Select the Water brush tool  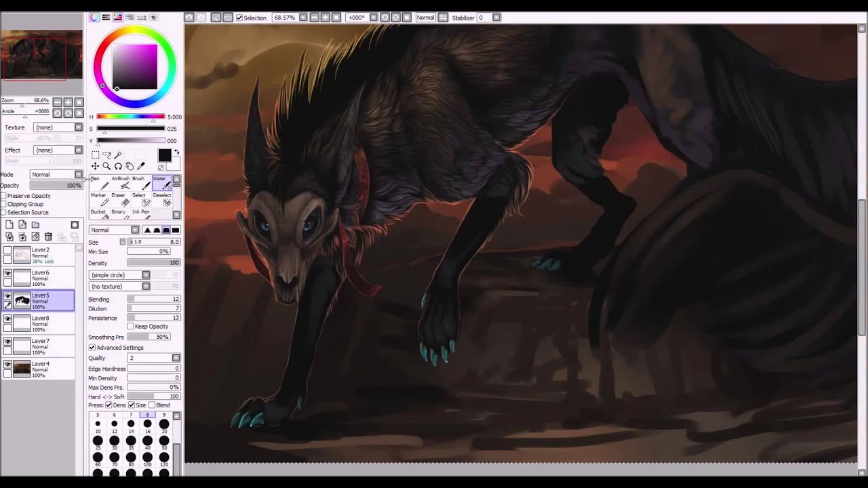pyautogui.click(x=161, y=182)
